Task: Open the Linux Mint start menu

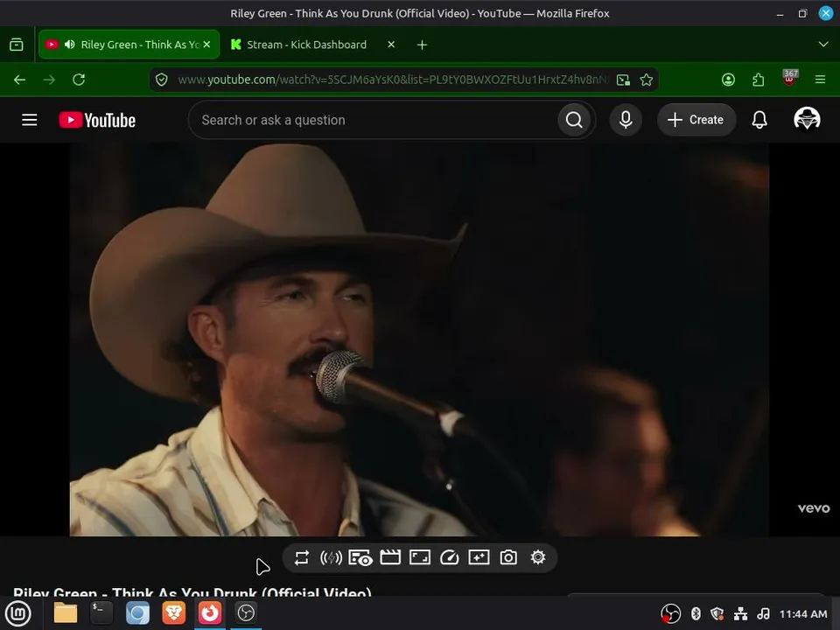Action: coord(17,612)
